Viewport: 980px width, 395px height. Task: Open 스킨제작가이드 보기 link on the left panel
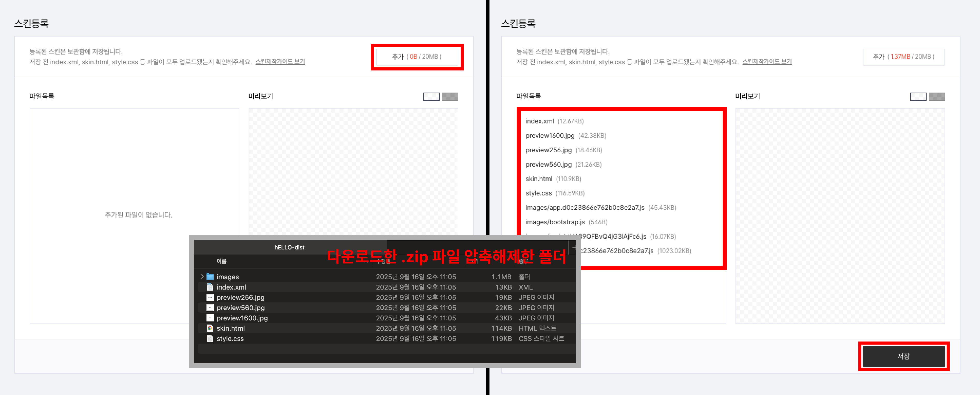click(280, 62)
